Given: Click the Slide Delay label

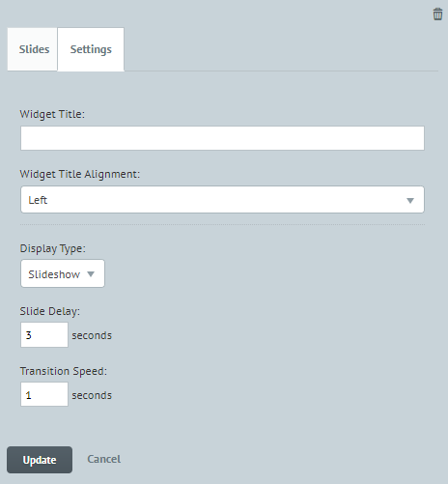Looking at the screenshot, I should 50,311.
